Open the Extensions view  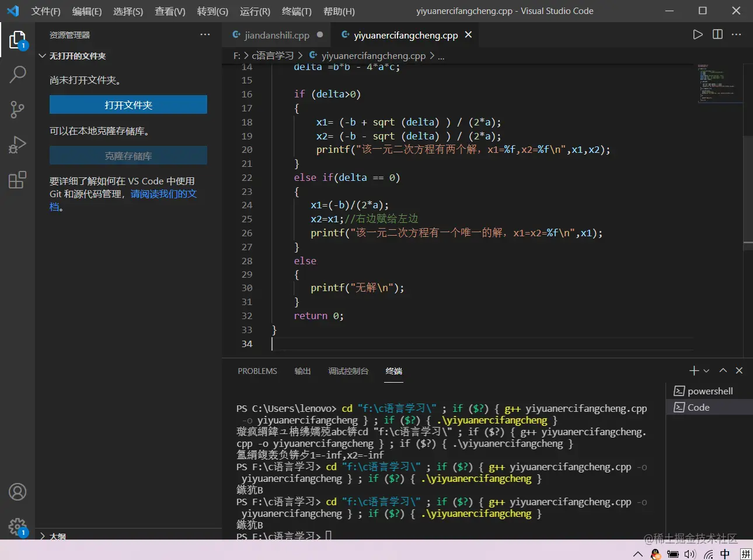pos(18,180)
